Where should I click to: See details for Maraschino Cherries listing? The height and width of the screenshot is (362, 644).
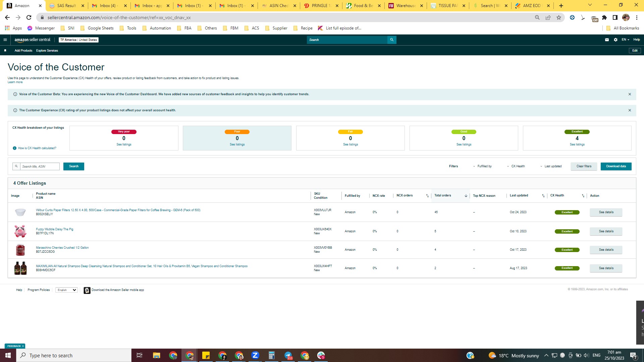[606, 250]
